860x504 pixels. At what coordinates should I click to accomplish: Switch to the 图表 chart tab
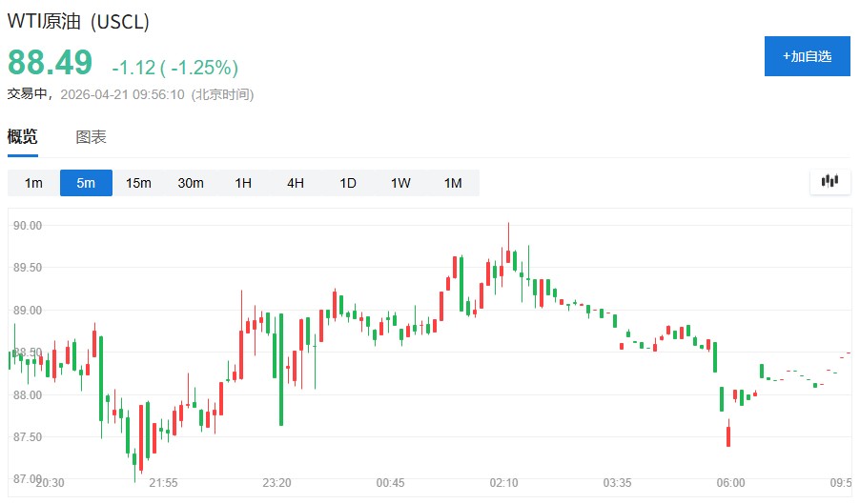[x=92, y=137]
